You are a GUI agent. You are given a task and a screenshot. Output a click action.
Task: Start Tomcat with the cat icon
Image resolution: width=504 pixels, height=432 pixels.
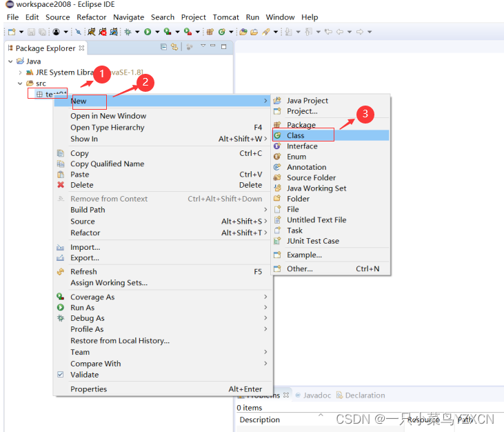tap(91, 32)
